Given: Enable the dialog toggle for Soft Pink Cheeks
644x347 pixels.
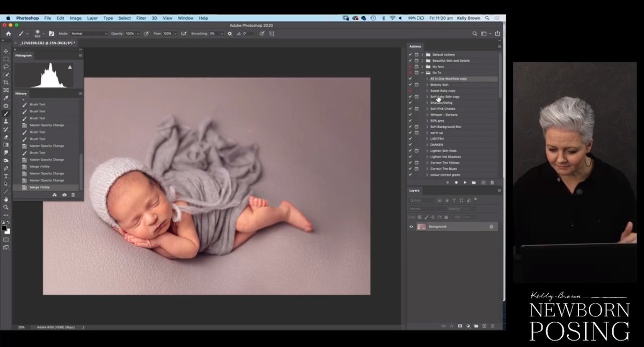Looking at the screenshot, I should tap(416, 109).
